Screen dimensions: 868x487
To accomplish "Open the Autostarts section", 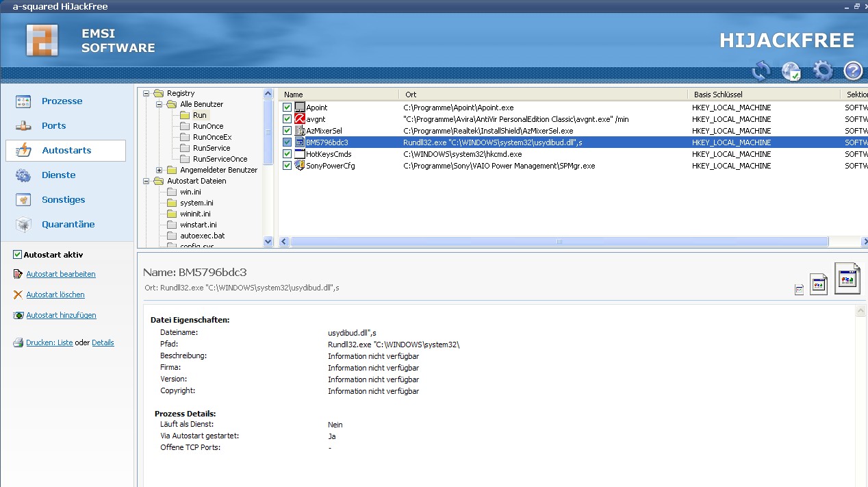I will pyautogui.click(x=66, y=151).
